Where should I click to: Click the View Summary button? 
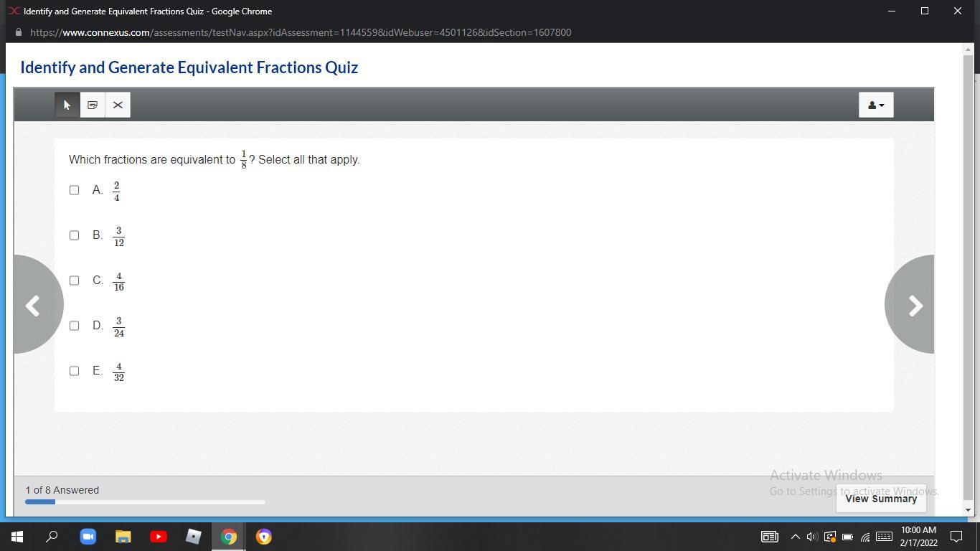point(880,499)
